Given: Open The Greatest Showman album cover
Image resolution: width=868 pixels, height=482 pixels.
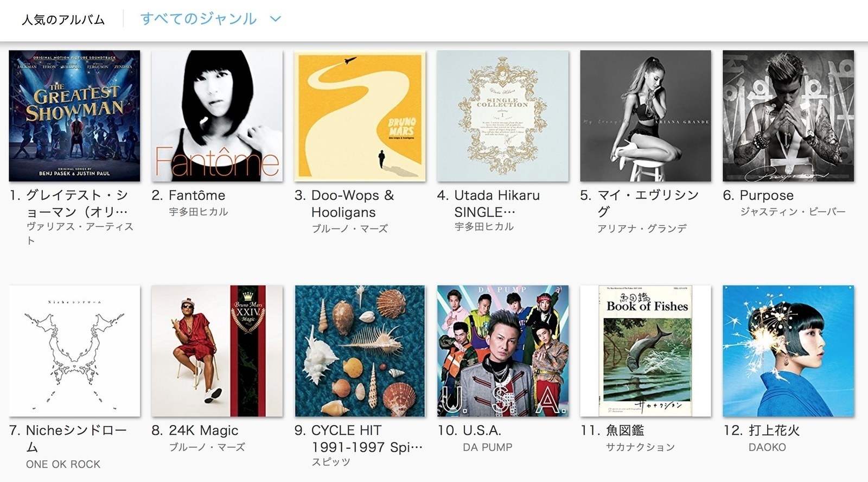Looking at the screenshot, I should pos(74,116).
